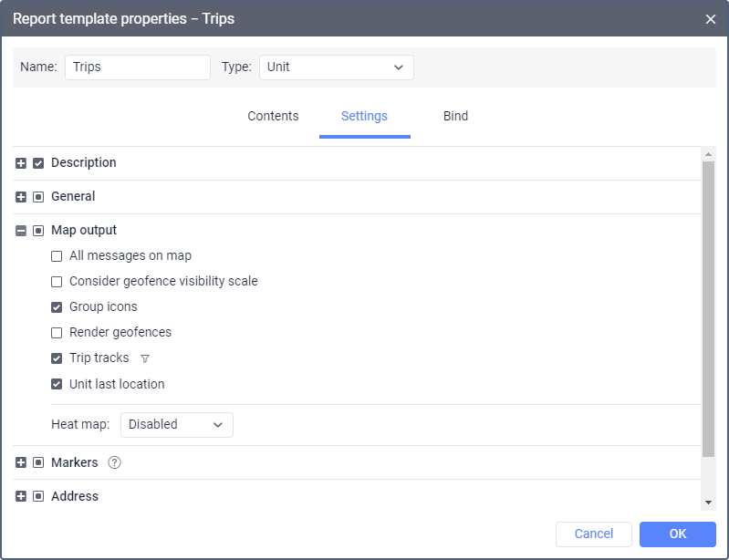This screenshot has width=729, height=560.
Task: Expand the Address section
Action: 21,497
